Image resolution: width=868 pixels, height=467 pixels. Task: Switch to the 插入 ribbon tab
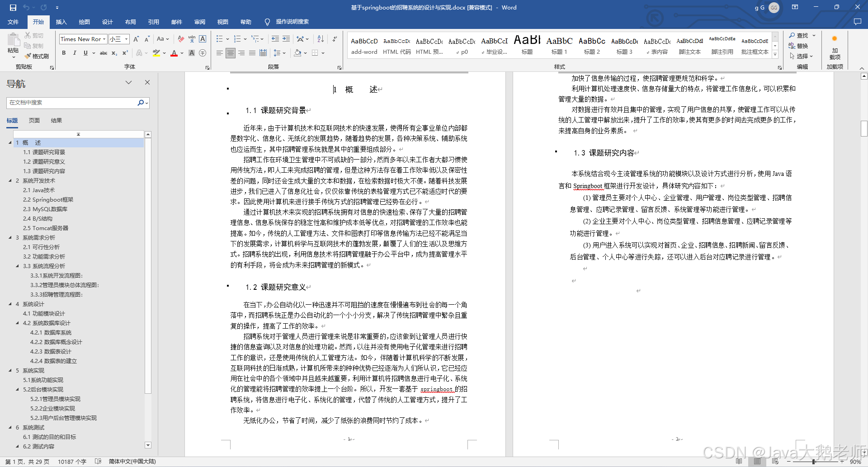(61, 22)
